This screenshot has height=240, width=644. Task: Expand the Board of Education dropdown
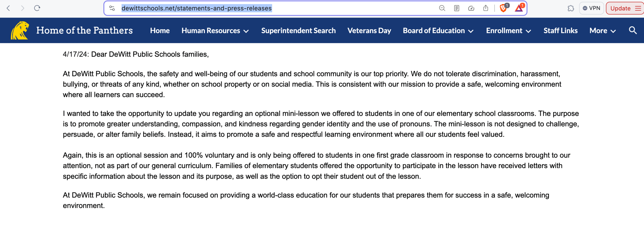tap(438, 31)
